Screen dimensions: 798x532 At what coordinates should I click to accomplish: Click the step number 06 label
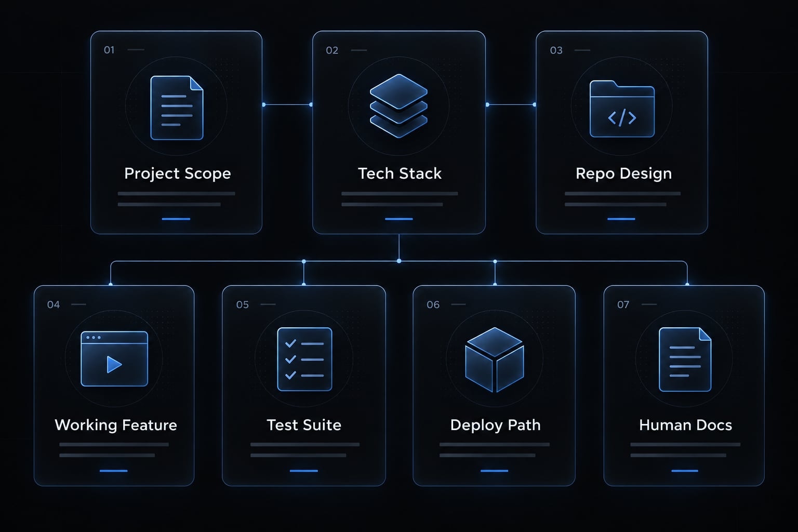pyautogui.click(x=433, y=304)
